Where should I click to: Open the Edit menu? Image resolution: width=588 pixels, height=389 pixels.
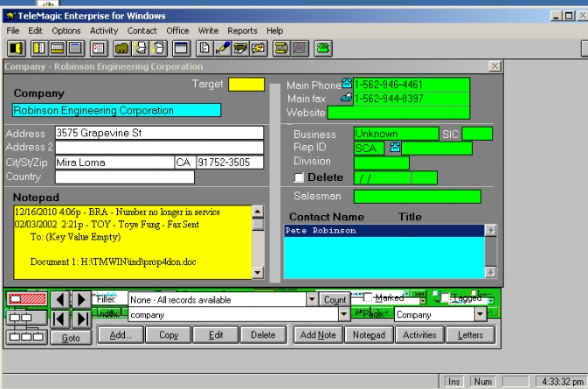coord(36,31)
